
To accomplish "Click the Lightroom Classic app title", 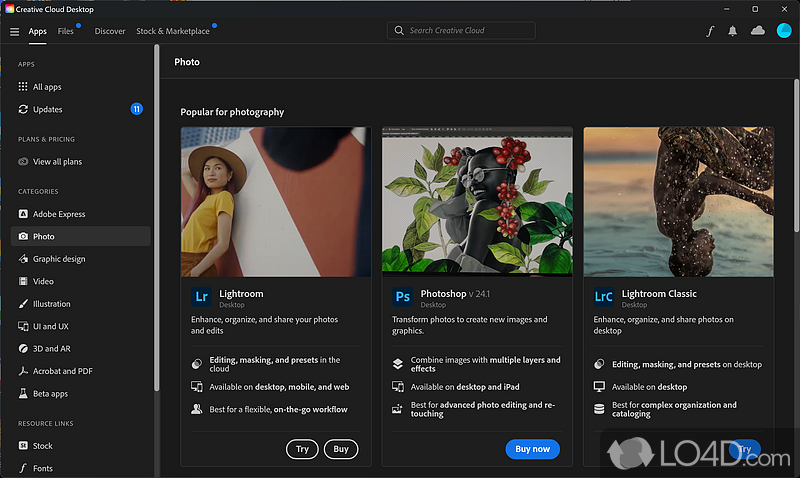I will point(659,294).
